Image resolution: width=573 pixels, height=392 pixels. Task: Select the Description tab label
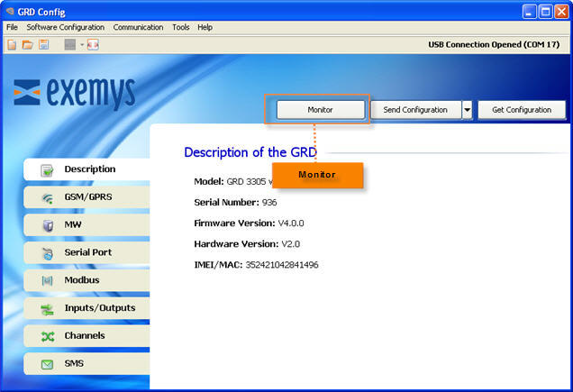tap(90, 169)
